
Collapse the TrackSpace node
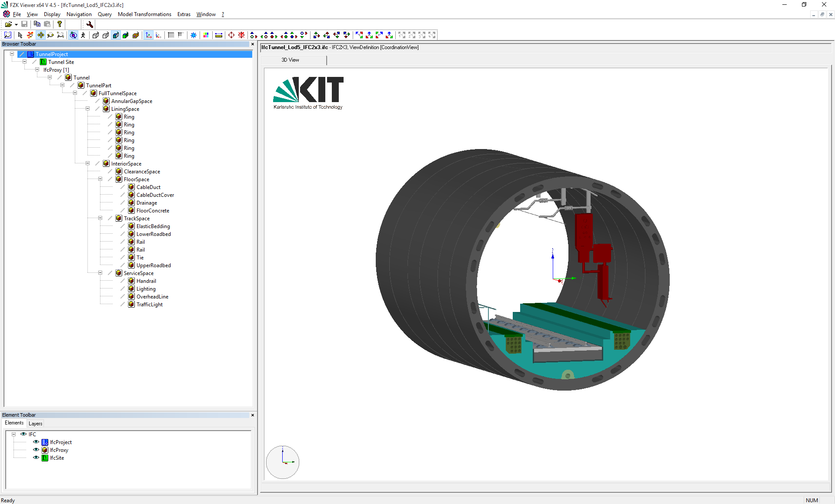(x=100, y=218)
